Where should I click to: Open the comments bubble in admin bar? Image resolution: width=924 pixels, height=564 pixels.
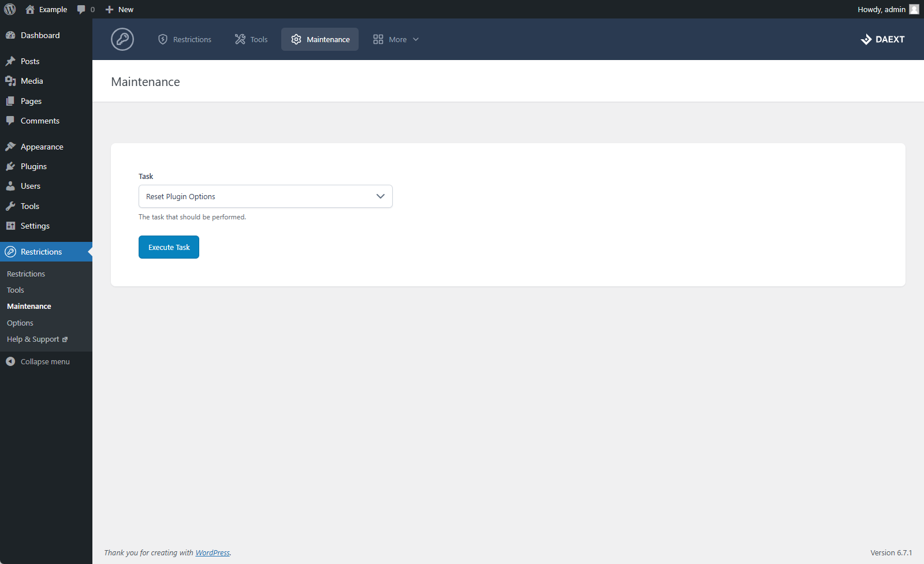coord(81,9)
